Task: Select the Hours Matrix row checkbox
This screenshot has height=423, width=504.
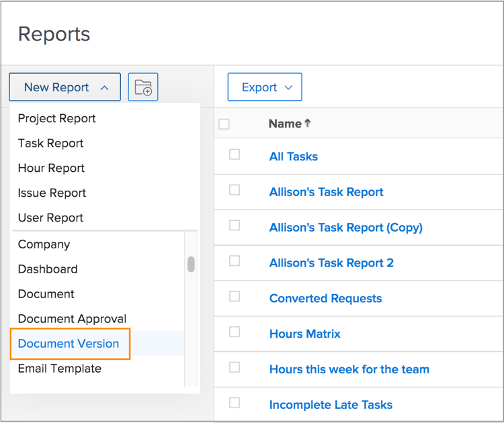Action: (x=235, y=332)
